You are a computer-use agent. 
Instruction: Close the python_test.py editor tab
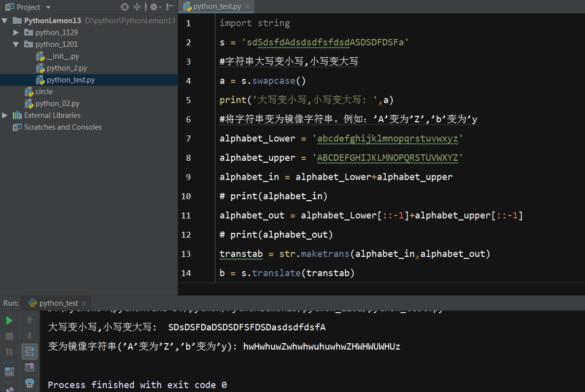[x=247, y=7]
